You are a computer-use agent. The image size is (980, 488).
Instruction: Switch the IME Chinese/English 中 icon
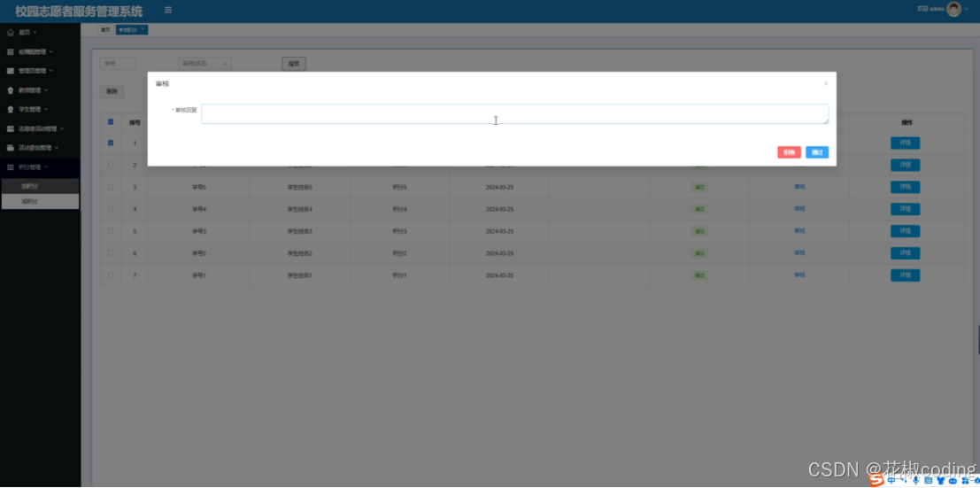(891, 480)
